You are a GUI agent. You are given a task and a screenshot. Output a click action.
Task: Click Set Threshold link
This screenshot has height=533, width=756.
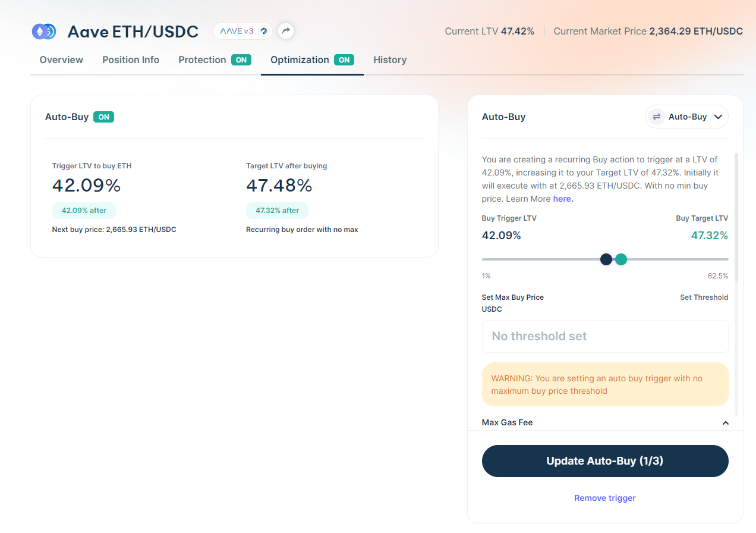click(704, 297)
